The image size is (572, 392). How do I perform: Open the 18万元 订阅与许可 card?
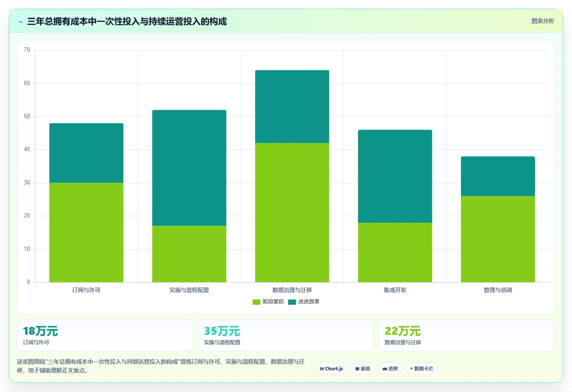tap(105, 335)
